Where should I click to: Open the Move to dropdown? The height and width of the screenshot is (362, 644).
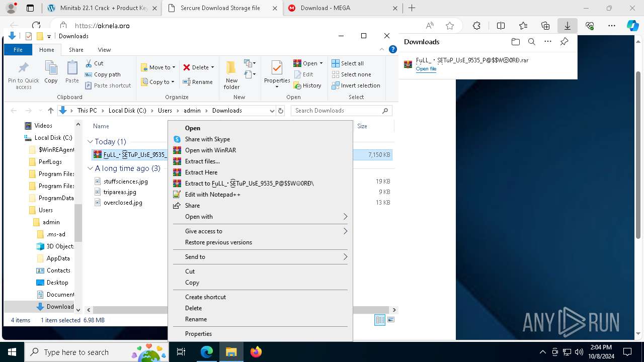click(158, 67)
